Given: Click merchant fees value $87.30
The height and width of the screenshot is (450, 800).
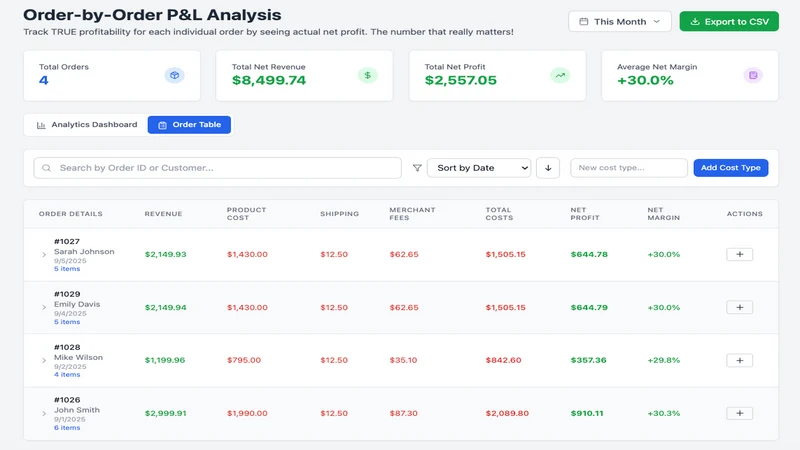Looking at the screenshot, I should pos(404,413).
